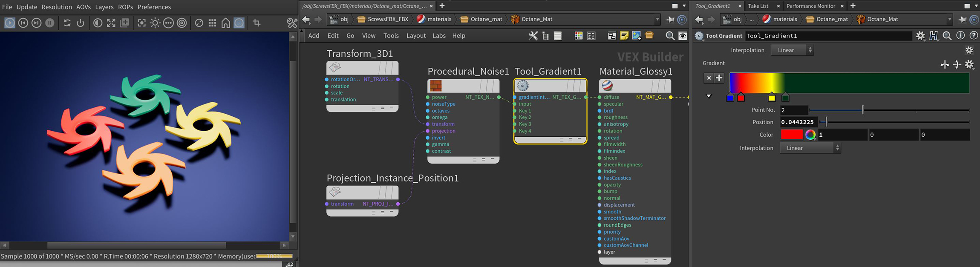Image resolution: width=980 pixels, height=267 pixels.
Task: Collapse the gradient point controls triangle
Action: [x=709, y=96]
